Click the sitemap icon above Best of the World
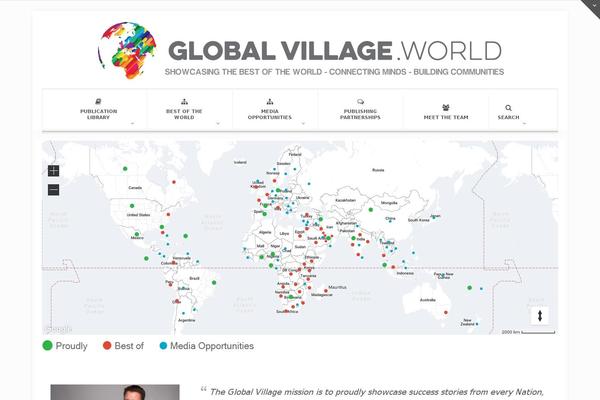The image size is (600, 400). click(x=184, y=101)
